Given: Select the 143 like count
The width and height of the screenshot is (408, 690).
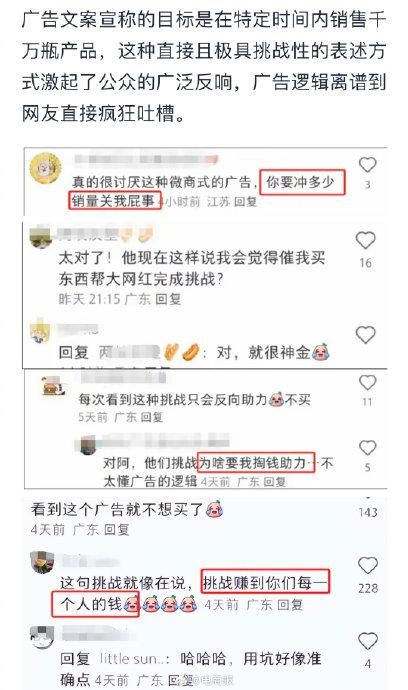Looking at the screenshot, I should (368, 512).
